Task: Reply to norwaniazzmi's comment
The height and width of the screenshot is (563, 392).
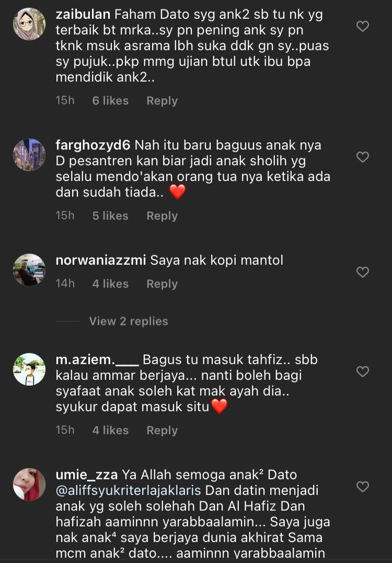Action: (x=162, y=284)
